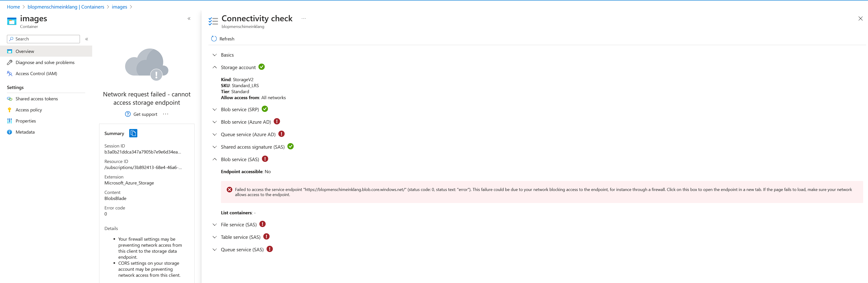
Task: Open the ellipsis menu beside Connectivity check title
Action: 303,18
